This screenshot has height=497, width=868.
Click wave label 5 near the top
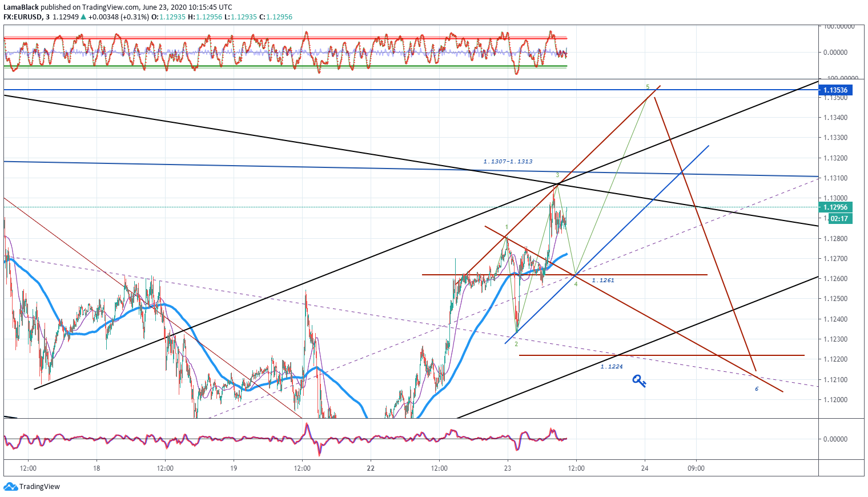[x=648, y=87]
